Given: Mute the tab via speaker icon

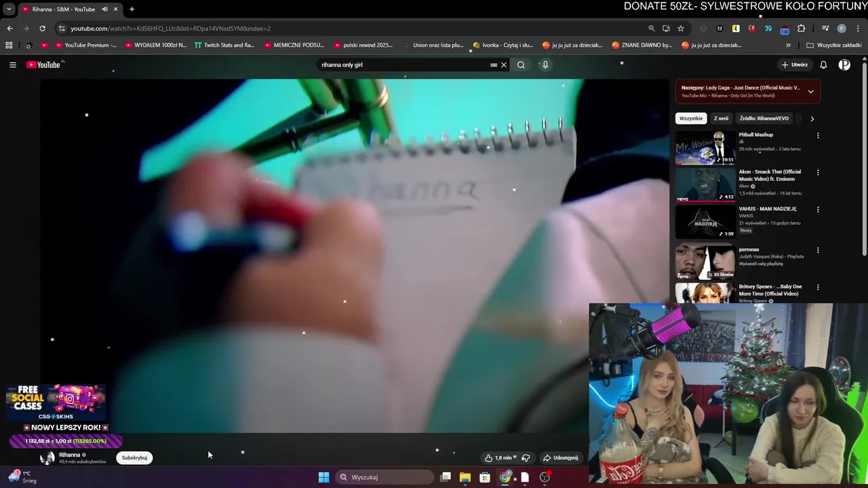Looking at the screenshot, I should tap(104, 9).
